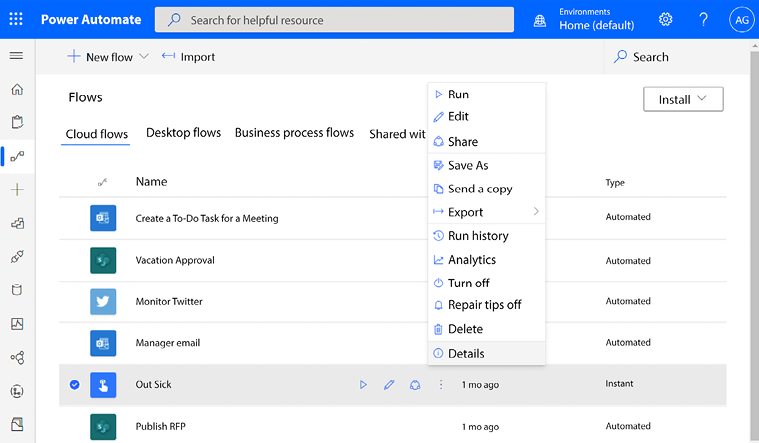This screenshot has height=443, width=759.
Task: Open My flows sidebar icon
Action: [x=17, y=156]
